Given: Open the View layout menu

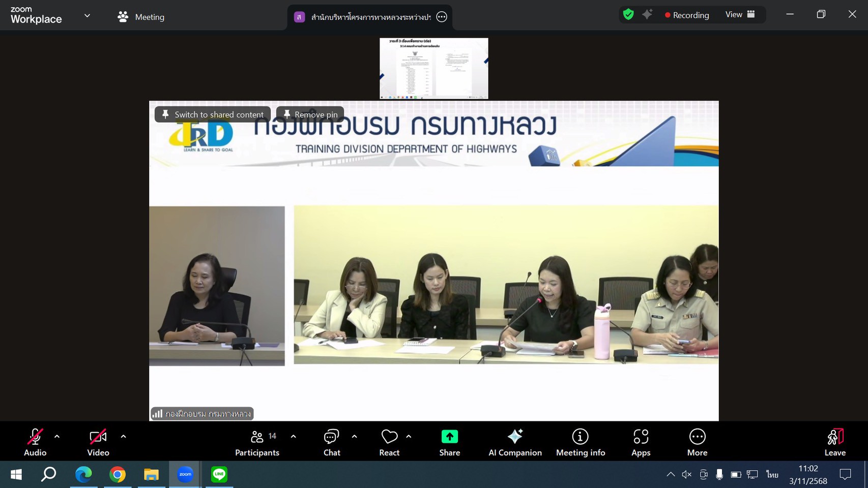Looking at the screenshot, I should pos(740,15).
